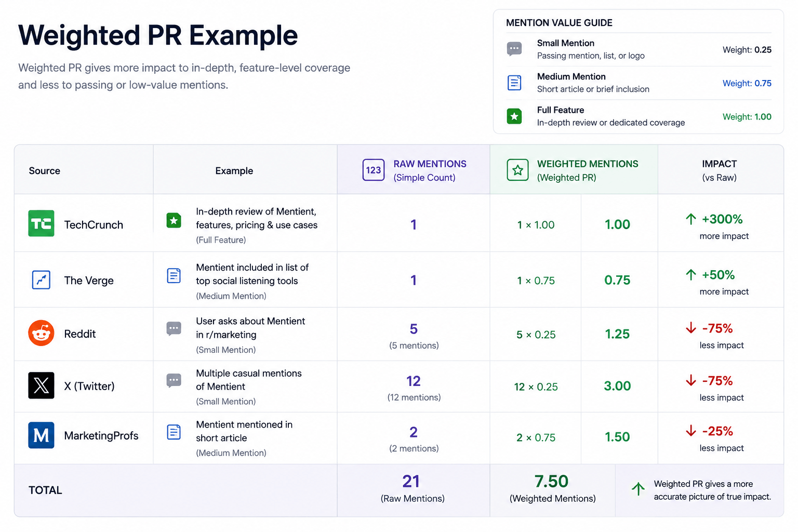Screen dimensions: 798x532
Task: Click the '1 × 1.00' calculation cell
Action: coord(536,225)
